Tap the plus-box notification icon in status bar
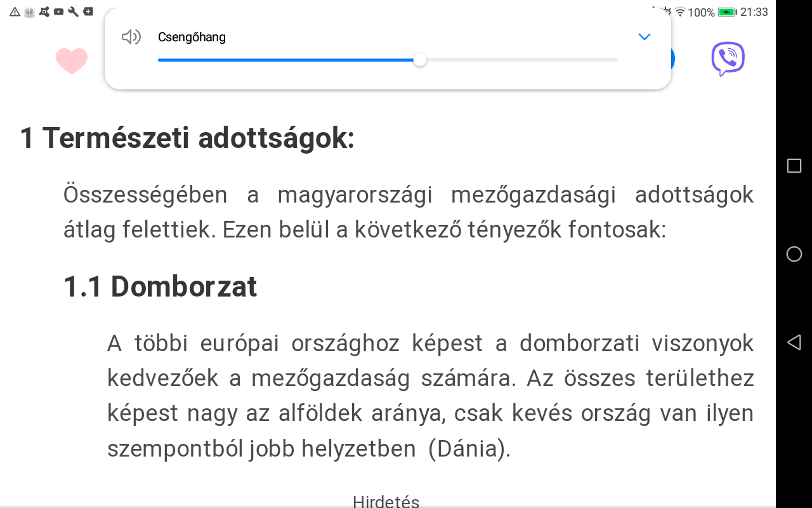Viewport: 812px width, 508px height. click(88, 11)
